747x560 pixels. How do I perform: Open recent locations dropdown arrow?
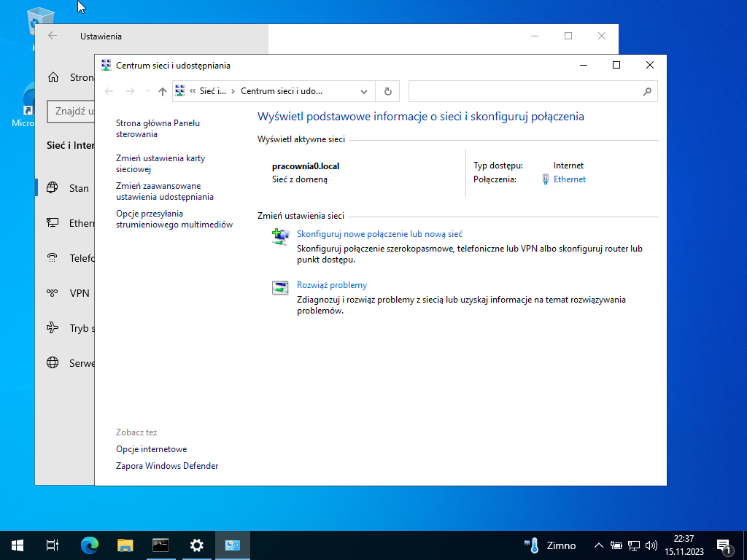[147, 91]
